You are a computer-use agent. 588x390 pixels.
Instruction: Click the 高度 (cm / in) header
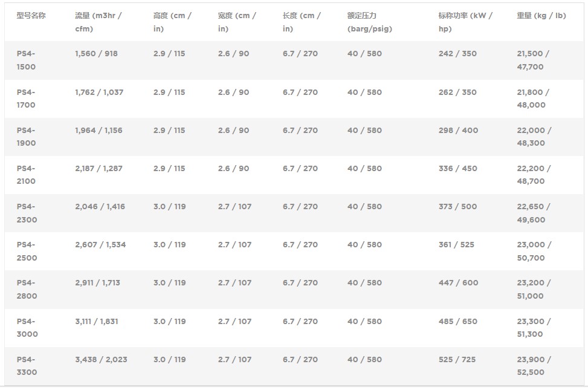click(x=172, y=22)
